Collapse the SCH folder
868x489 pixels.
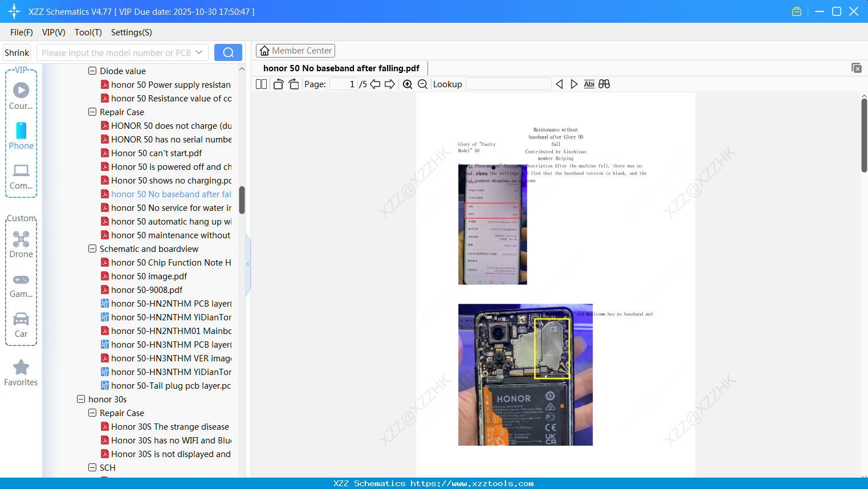(92, 468)
